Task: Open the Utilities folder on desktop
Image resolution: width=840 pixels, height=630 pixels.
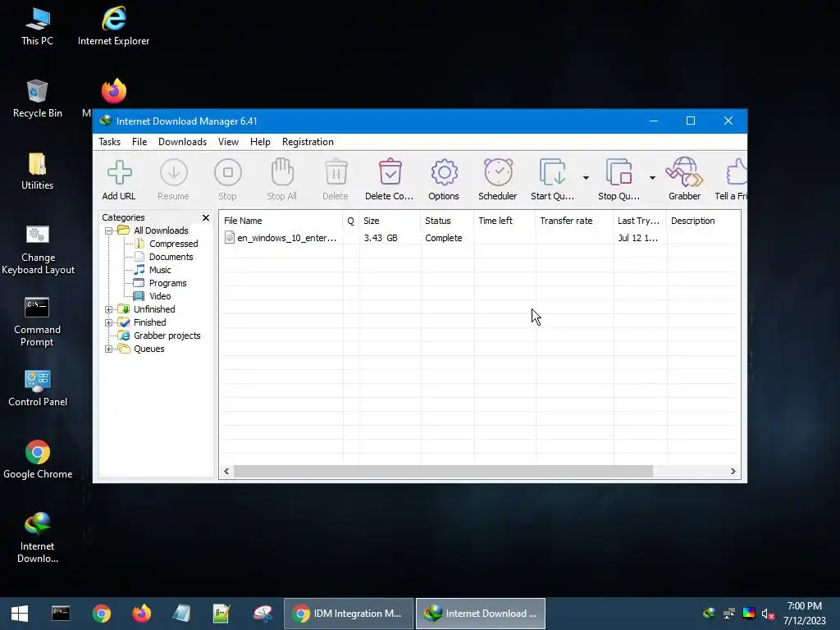Action: [38, 171]
